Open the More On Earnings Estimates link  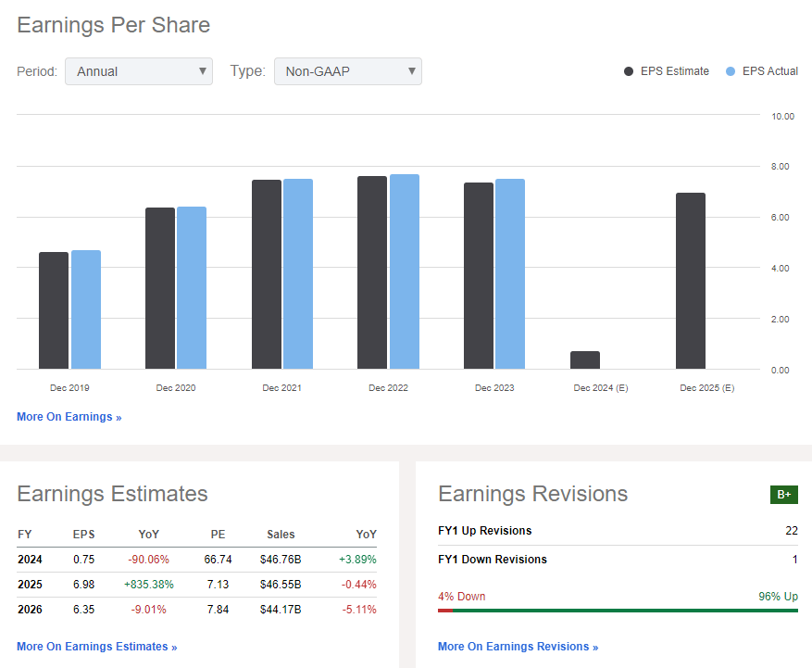97,647
